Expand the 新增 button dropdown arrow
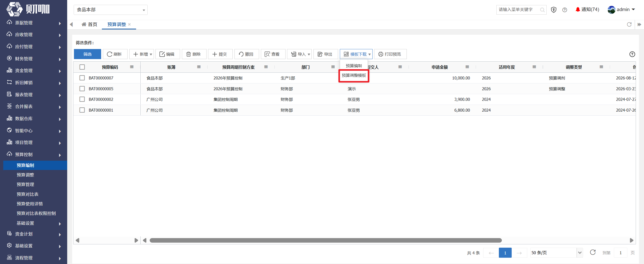The width and height of the screenshot is (644, 264). pos(151,54)
